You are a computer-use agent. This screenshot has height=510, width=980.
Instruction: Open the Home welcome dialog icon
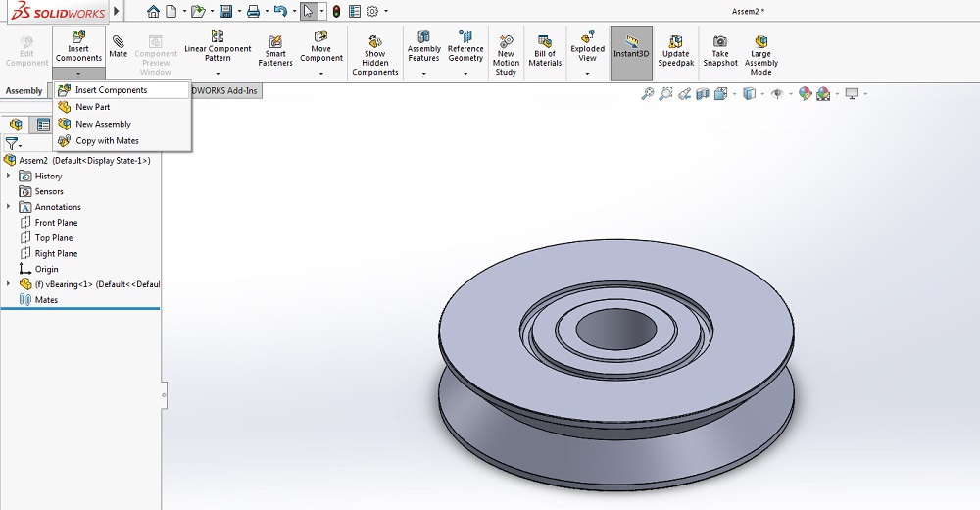pos(153,11)
